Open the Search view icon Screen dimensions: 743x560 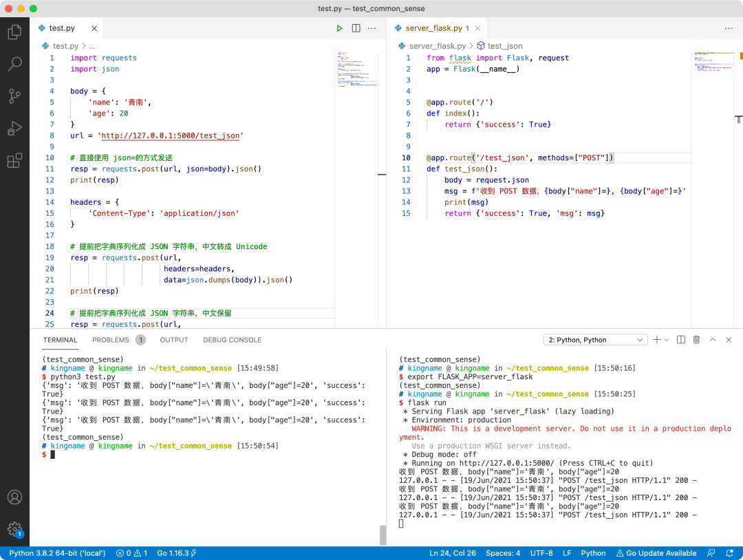pos(14,63)
